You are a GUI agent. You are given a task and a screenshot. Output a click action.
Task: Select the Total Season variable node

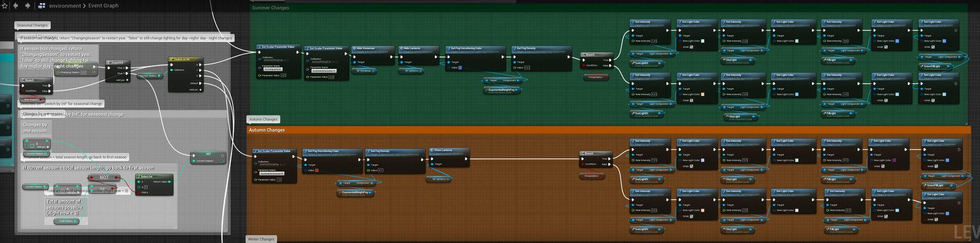click(66, 221)
